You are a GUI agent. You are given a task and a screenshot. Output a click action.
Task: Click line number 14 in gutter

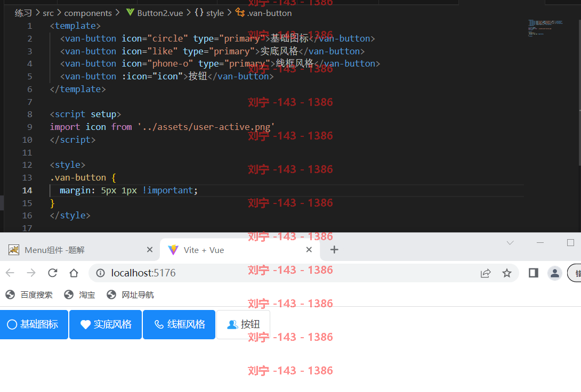click(27, 191)
